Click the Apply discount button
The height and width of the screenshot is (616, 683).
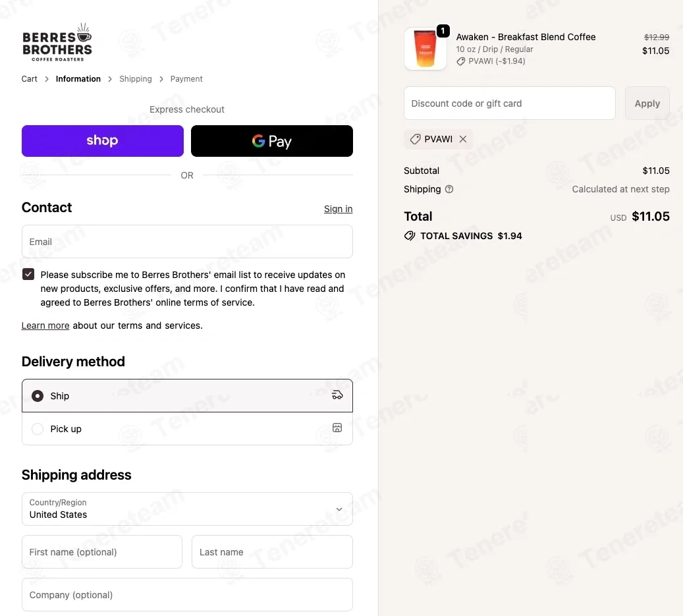click(647, 103)
